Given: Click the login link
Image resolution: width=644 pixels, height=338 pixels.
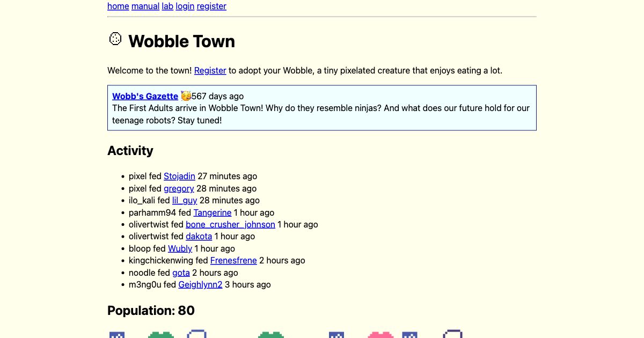Looking at the screenshot, I should coord(185,6).
